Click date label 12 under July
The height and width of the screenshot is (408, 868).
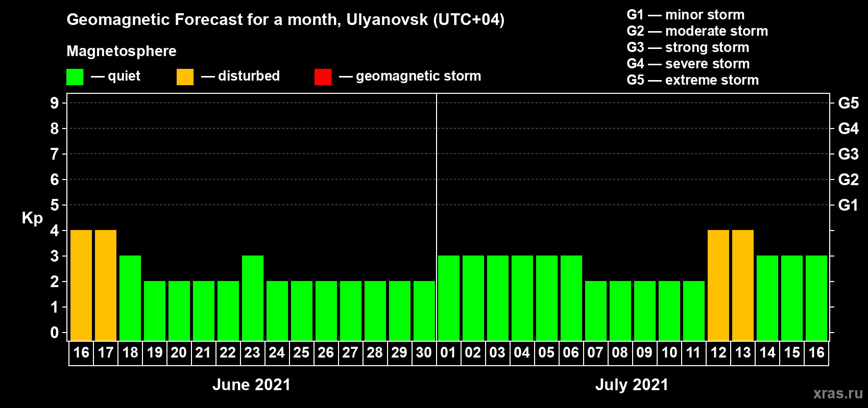pos(718,352)
